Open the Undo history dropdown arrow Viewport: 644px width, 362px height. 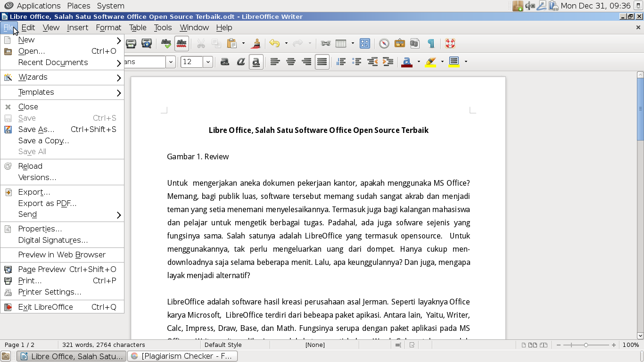click(286, 44)
